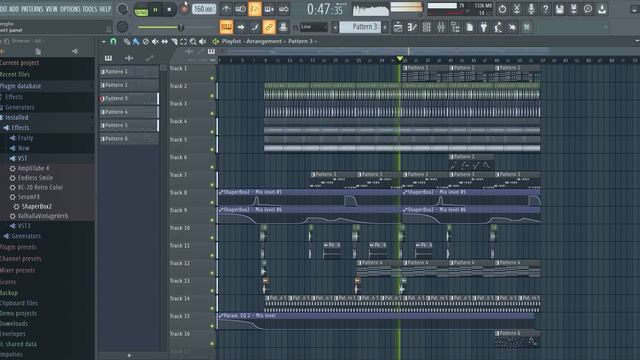640x360 pixels.
Task: Expand the VST3 folder in browser
Action: [20, 226]
